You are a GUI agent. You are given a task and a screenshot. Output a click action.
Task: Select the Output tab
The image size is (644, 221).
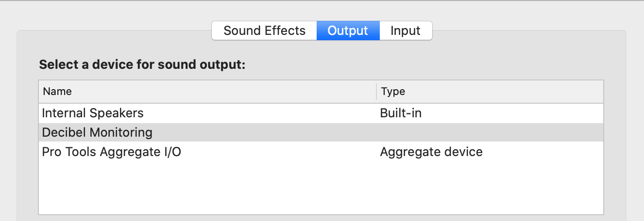(x=348, y=31)
